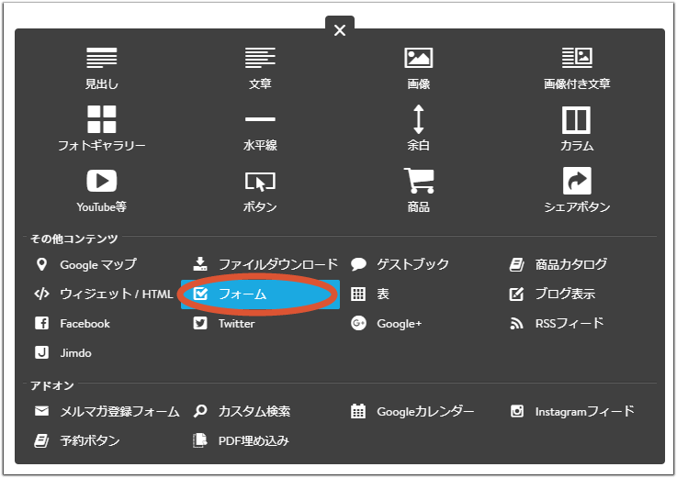Add the Facebook element

[72, 323]
